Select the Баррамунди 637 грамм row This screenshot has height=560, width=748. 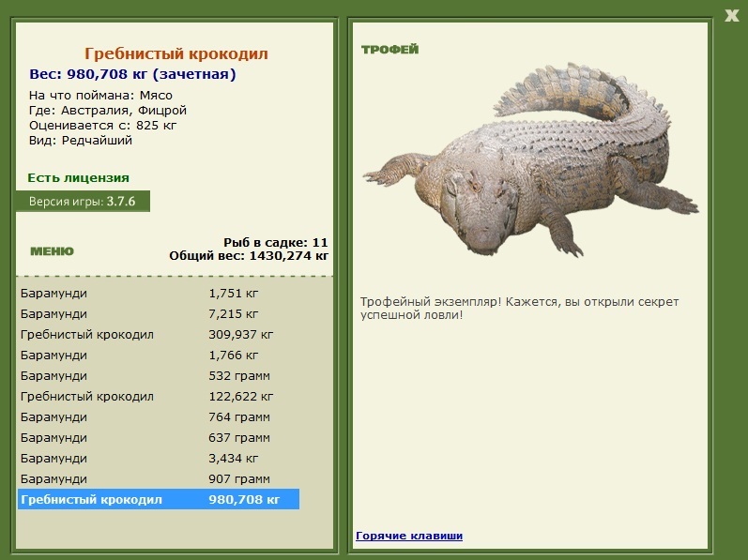[x=159, y=437]
